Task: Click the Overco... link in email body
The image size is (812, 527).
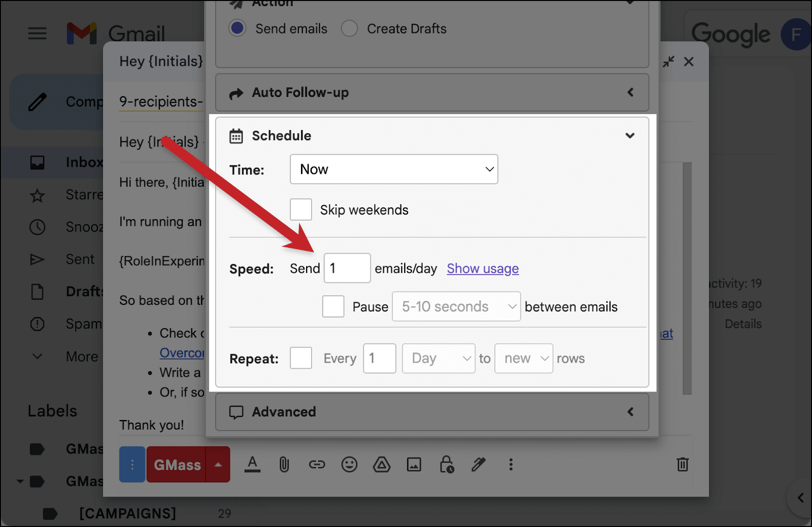Action: click(x=182, y=353)
